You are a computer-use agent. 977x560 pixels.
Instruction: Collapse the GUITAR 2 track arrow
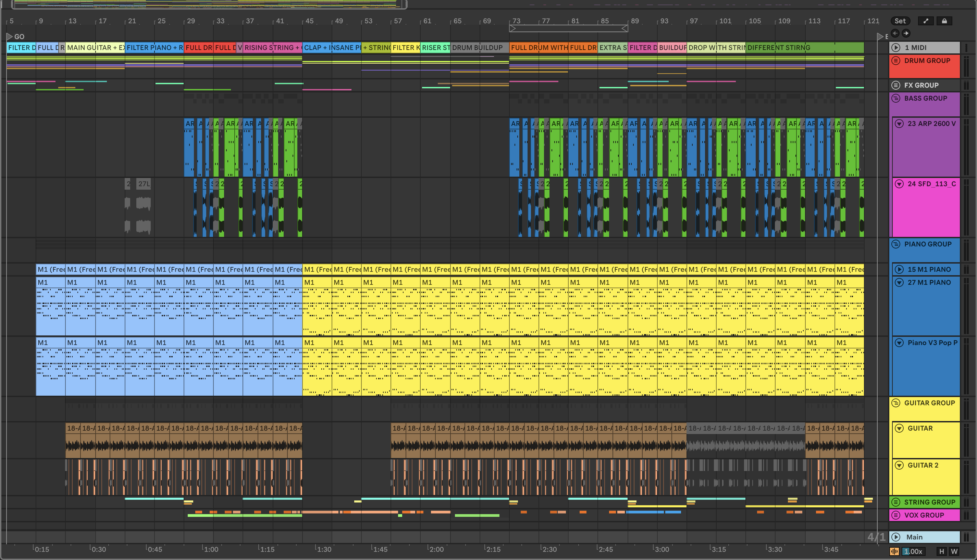click(899, 466)
